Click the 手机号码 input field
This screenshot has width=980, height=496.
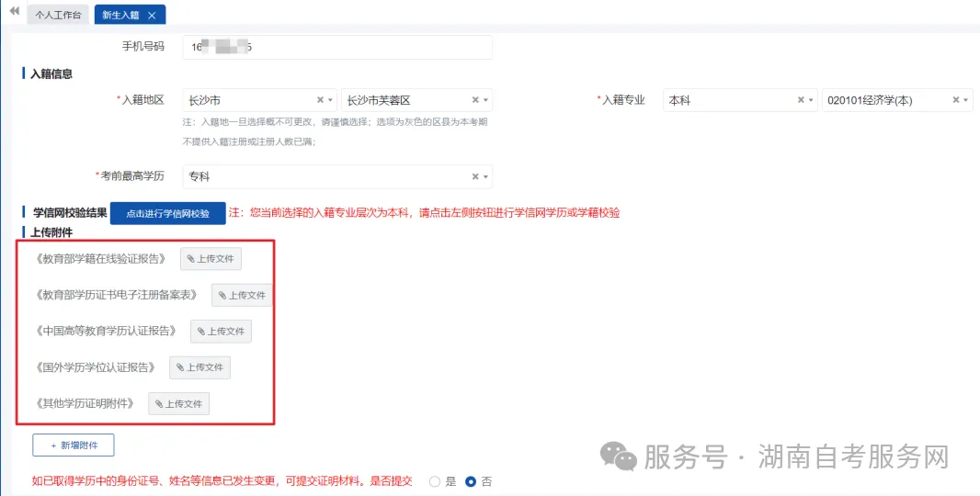tap(336, 47)
